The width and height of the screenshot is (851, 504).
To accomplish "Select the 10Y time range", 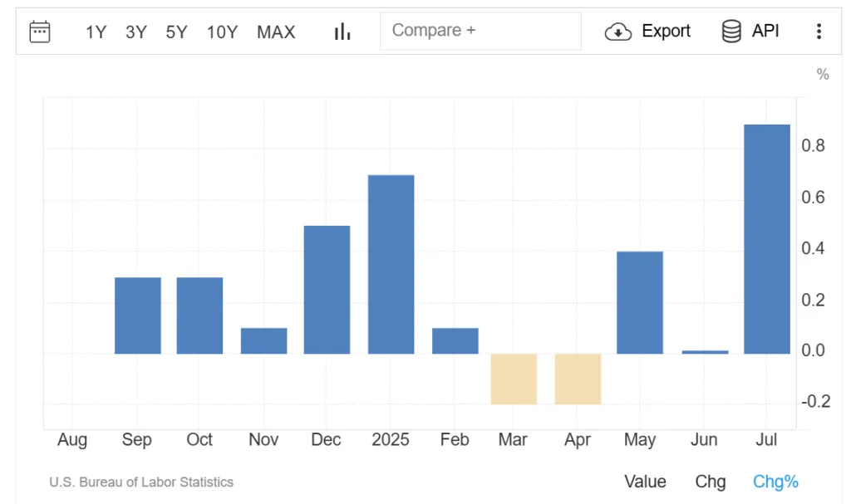I will click(221, 32).
